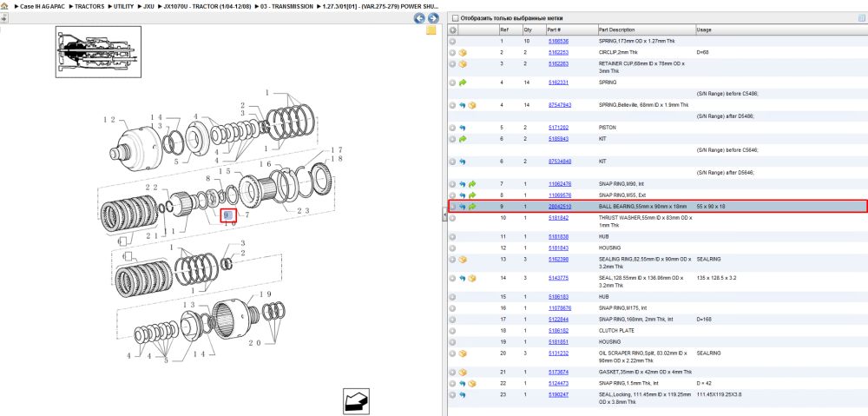868x416 pixels.
Task: Navigate to next illustration with right arrow
Action: [x=433, y=18]
